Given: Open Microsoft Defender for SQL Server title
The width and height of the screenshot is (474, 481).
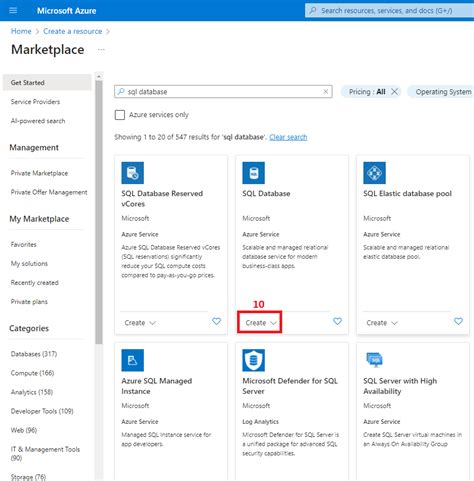Looking at the screenshot, I should pos(290,386).
